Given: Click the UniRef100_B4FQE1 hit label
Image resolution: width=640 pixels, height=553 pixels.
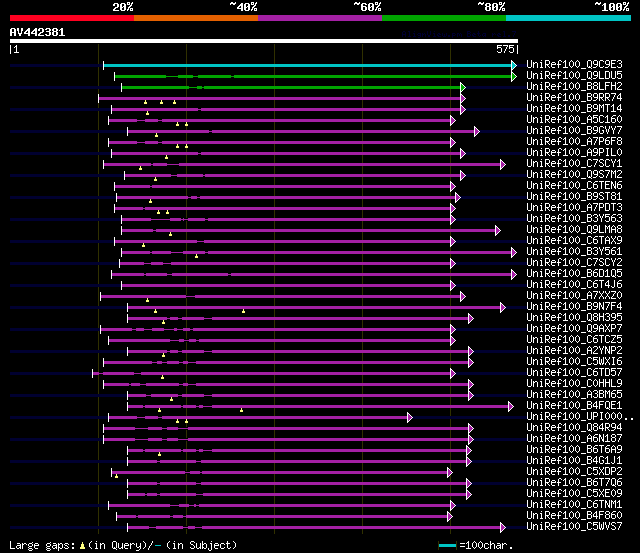Looking at the screenshot, I should click(x=574, y=406).
